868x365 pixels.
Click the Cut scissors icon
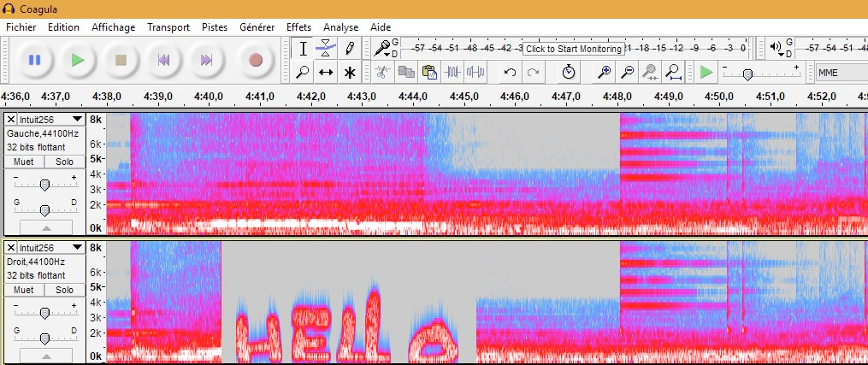[383, 72]
